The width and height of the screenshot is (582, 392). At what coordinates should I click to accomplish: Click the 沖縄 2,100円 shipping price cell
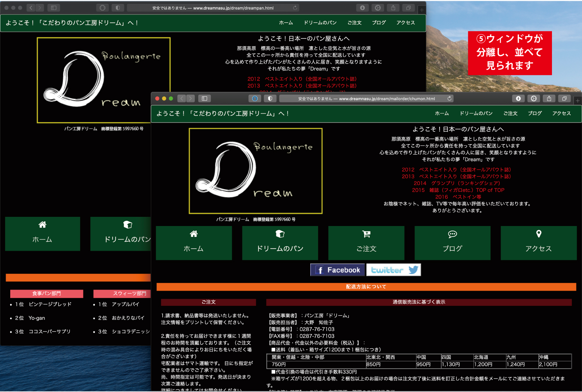pos(555,364)
